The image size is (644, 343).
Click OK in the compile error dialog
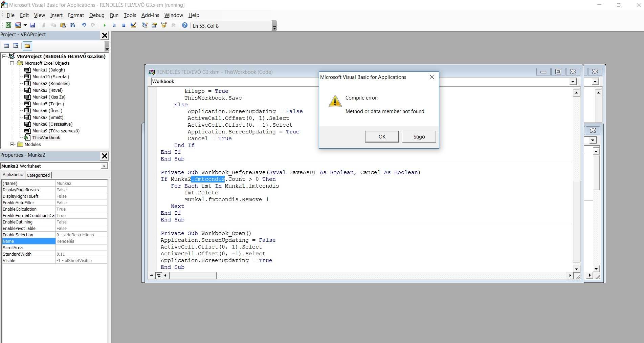pyautogui.click(x=382, y=136)
